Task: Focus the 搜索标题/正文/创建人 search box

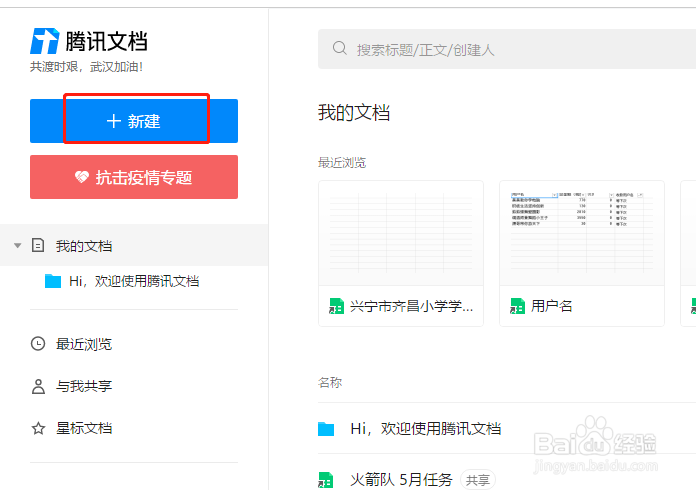Action: 507,49
